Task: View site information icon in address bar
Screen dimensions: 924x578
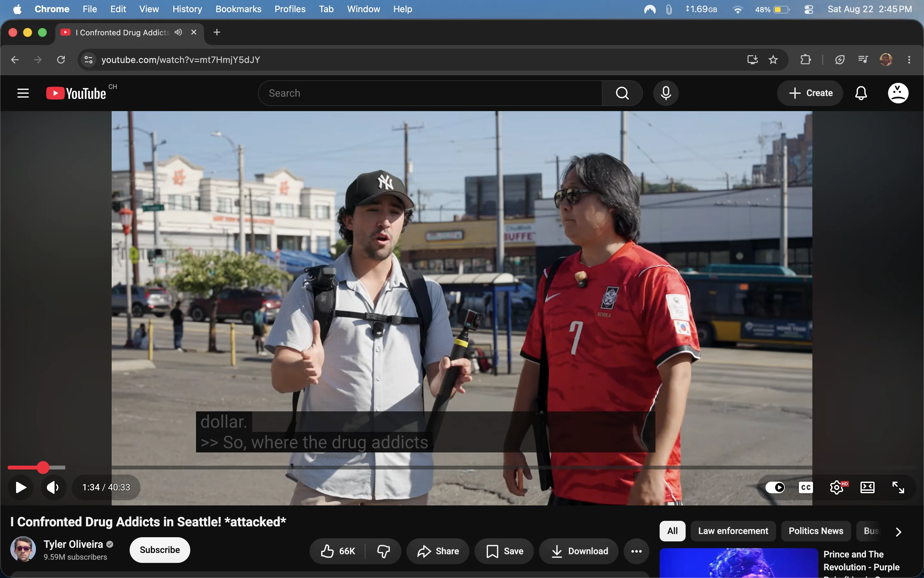Action: 89,60
